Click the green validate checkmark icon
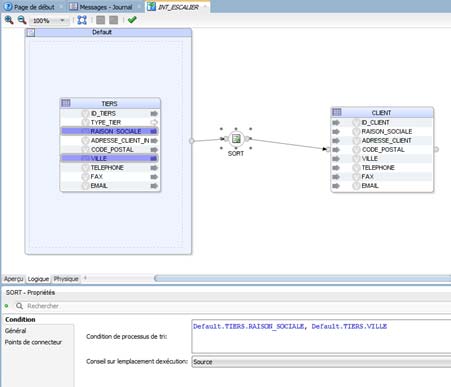This screenshot has height=387, width=451. coord(132,20)
